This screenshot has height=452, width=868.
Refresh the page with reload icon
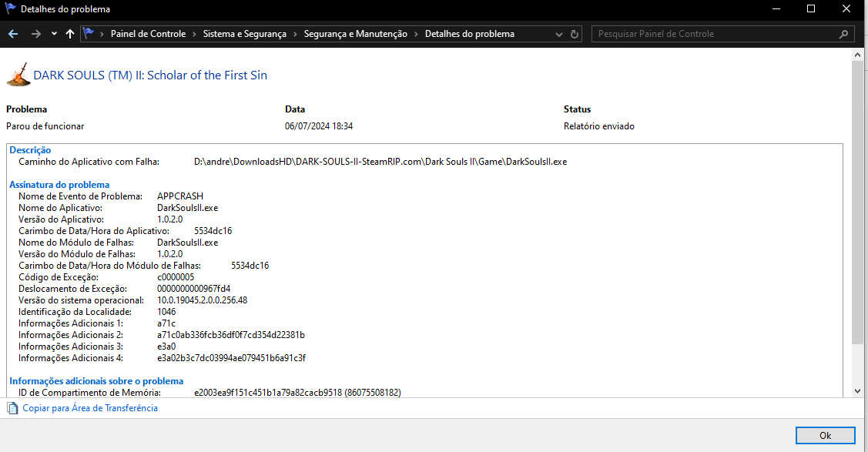click(x=575, y=35)
